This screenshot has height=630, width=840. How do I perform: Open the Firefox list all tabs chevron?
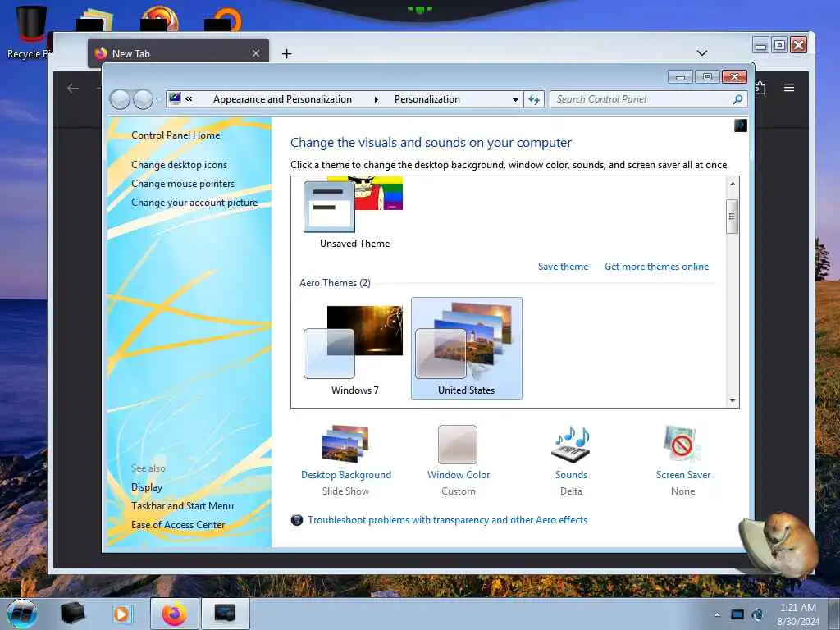[702, 53]
